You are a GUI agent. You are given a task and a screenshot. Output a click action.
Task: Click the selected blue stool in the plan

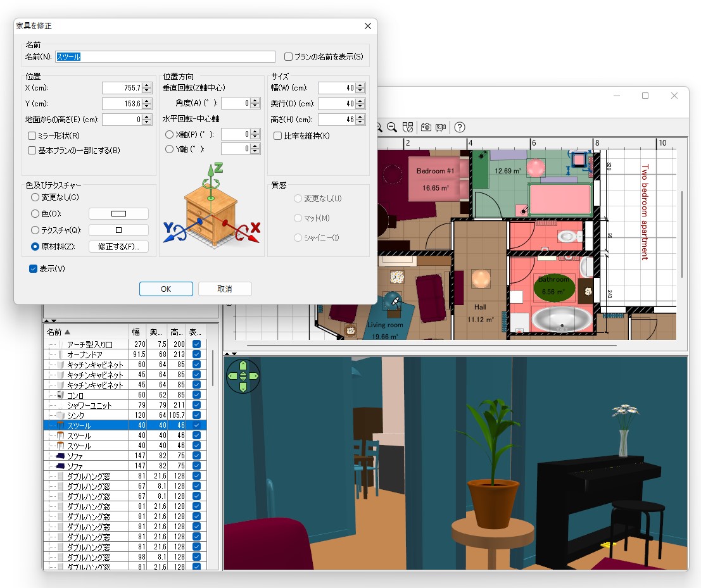point(579,159)
